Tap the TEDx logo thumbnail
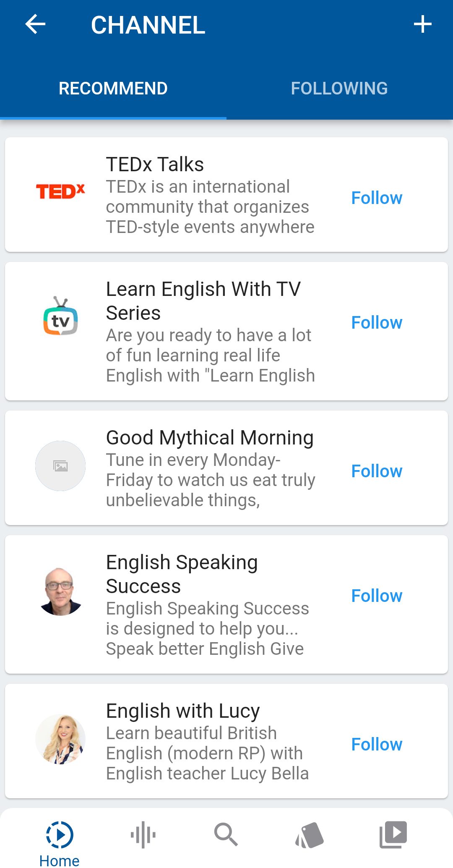Image resolution: width=453 pixels, height=868 pixels. pos(60,191)
